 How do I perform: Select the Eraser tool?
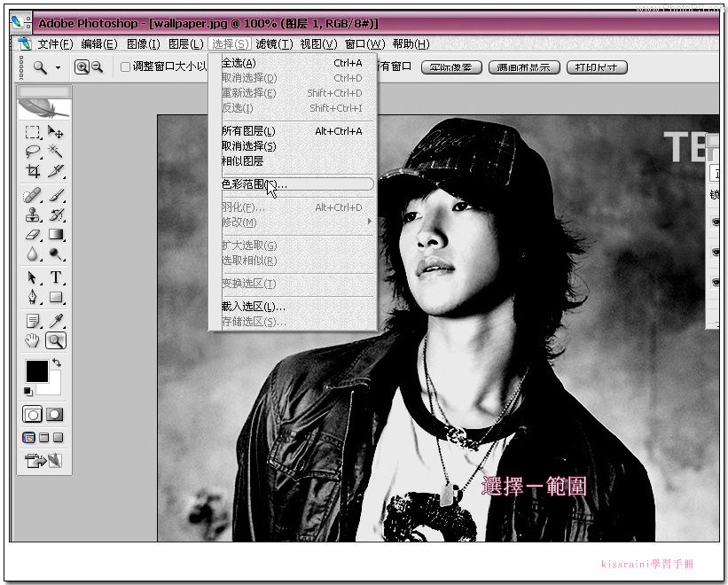(x=33, y=235)
